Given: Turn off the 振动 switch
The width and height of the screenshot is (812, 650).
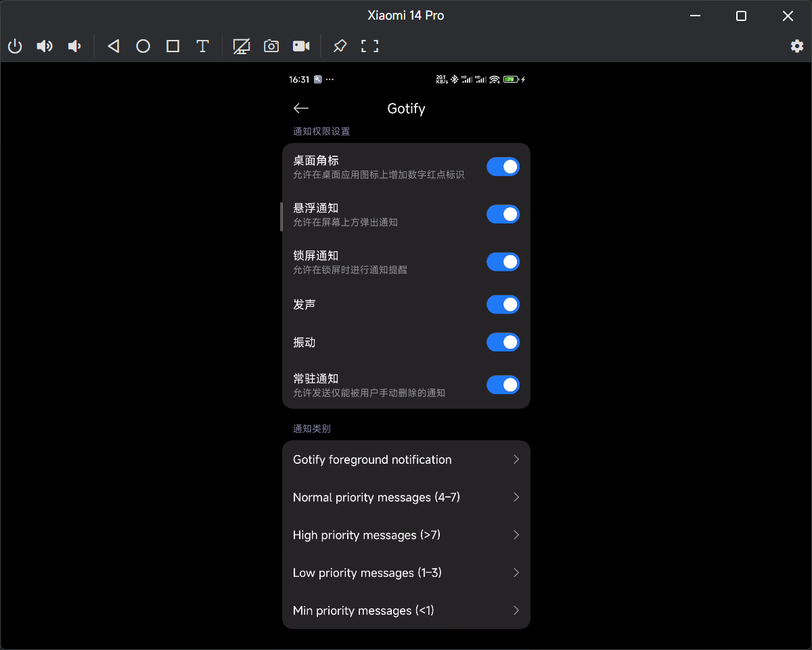Looking at the screenshot, I should coord(503,343).
